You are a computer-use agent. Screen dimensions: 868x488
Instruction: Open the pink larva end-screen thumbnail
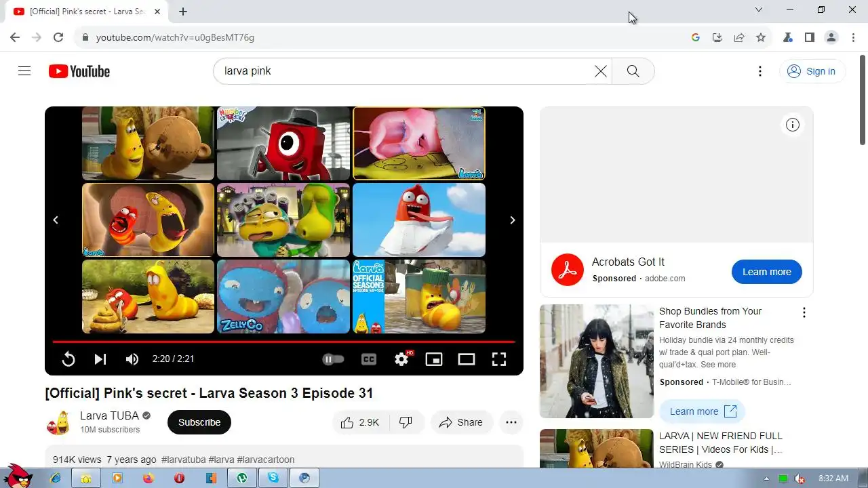[419, 143]
